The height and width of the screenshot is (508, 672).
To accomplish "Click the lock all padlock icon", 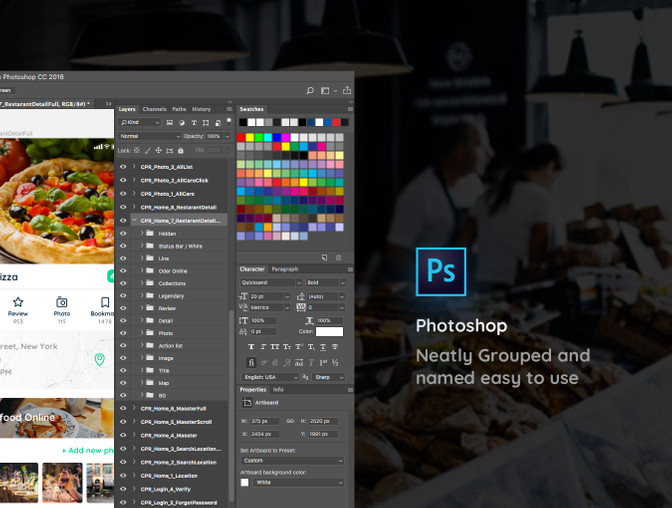I will (x=181, y=150).
